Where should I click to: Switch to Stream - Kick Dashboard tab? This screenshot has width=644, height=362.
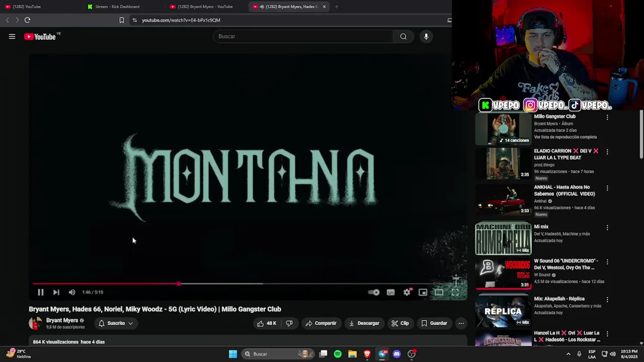click(x=123, y=7)
